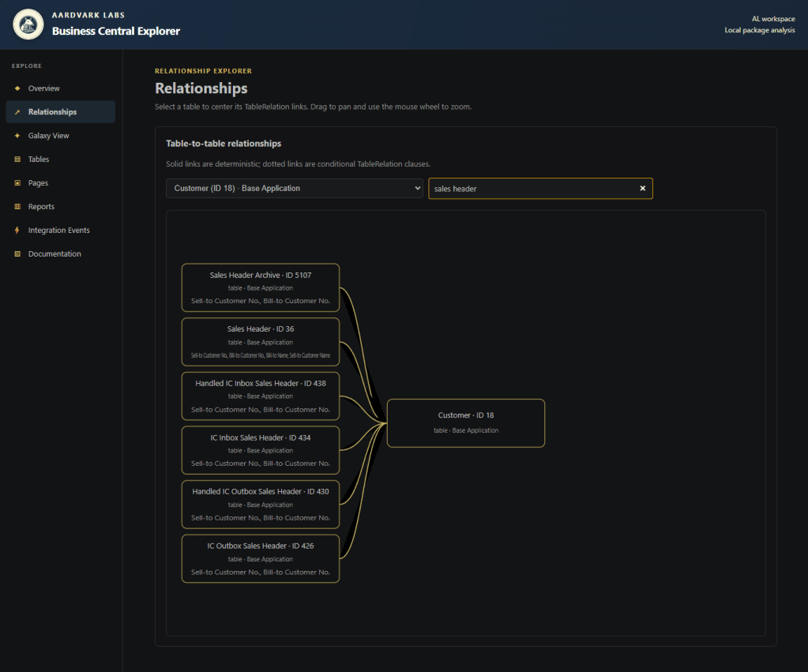The height and width of the screenshot is (672, 808).
Task: Click the Local package analysis text
Action: (x=760, y=30)
